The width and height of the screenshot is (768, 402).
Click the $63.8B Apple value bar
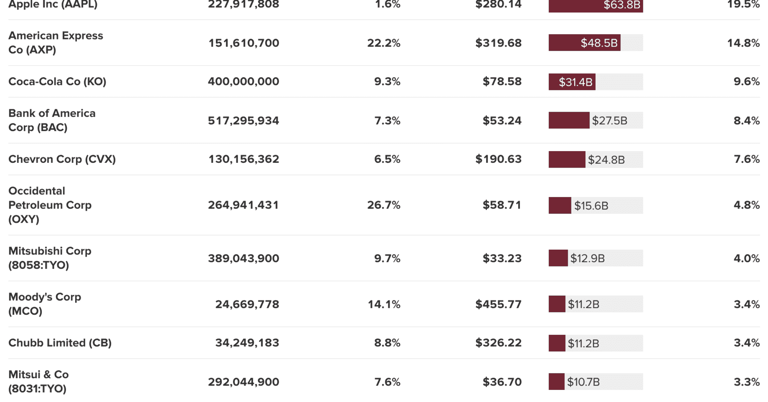pos(596,5)
